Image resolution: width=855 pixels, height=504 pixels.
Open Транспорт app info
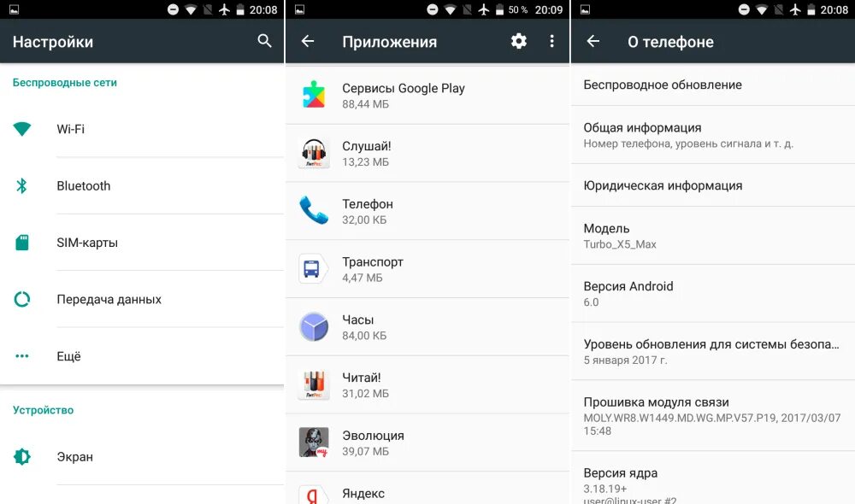427,268
